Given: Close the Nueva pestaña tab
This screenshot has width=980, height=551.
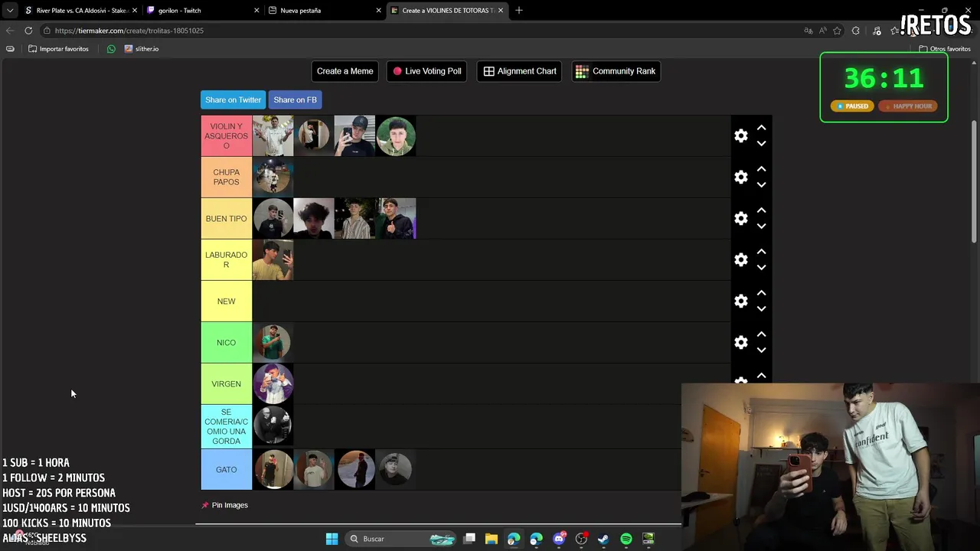Looking at the screenshot, I should pos(378,11).
